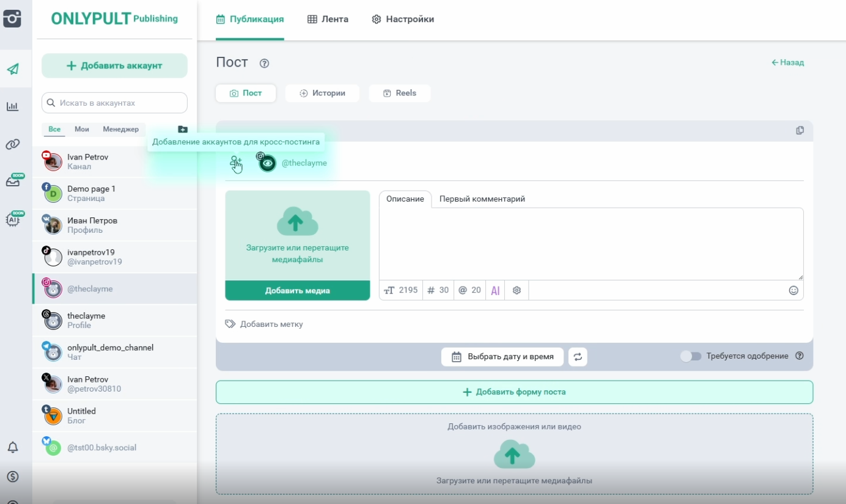846x504 pixels.
Task: Open text settings gear in editor toolbar
Action: coord(517,291)
